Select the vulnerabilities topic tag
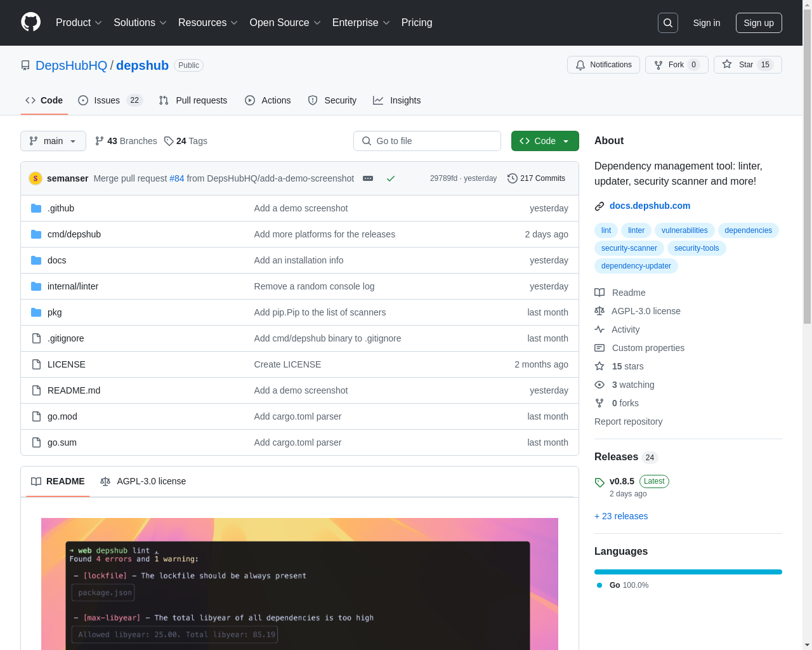The width and height of the screenshot is (812, 650). point(684,230)
